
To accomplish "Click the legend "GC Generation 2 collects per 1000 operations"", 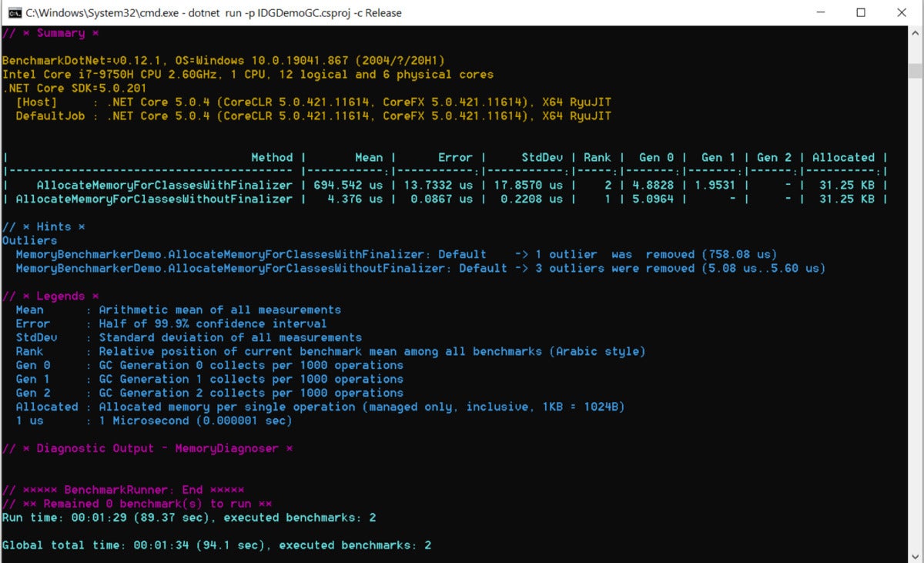I will tap(251, 394).
